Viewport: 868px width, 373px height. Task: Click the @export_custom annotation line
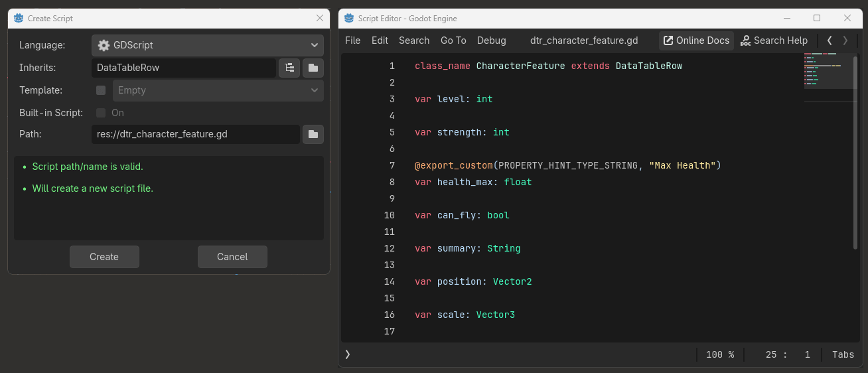[x=567, y=165]
